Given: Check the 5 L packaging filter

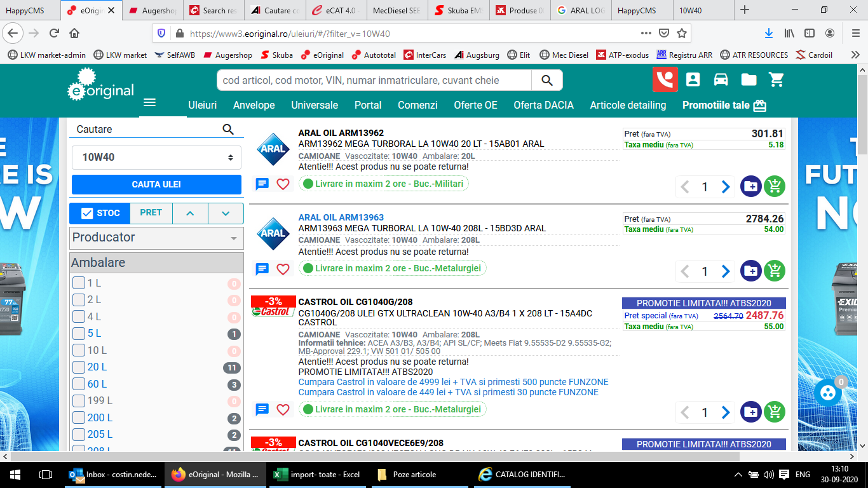Looking at the screenshot, I should (x=79, y=334).
